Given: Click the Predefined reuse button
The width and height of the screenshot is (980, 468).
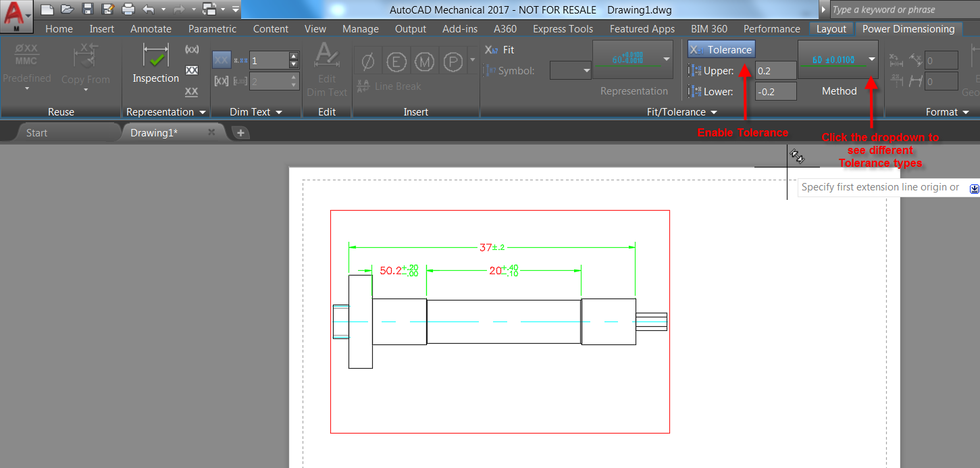Looking at the screenshot, I should (27, 68).
